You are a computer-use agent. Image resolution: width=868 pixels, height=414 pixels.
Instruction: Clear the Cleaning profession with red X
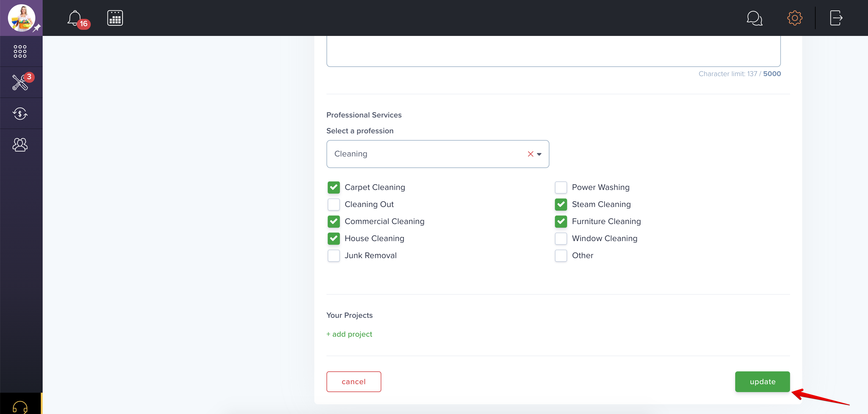tap(530, 154)
